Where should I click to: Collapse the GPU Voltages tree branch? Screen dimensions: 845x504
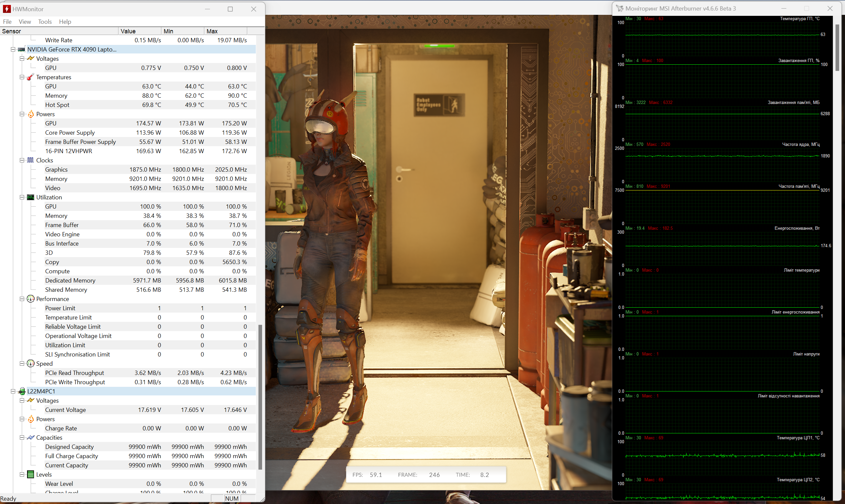[22, 58]
